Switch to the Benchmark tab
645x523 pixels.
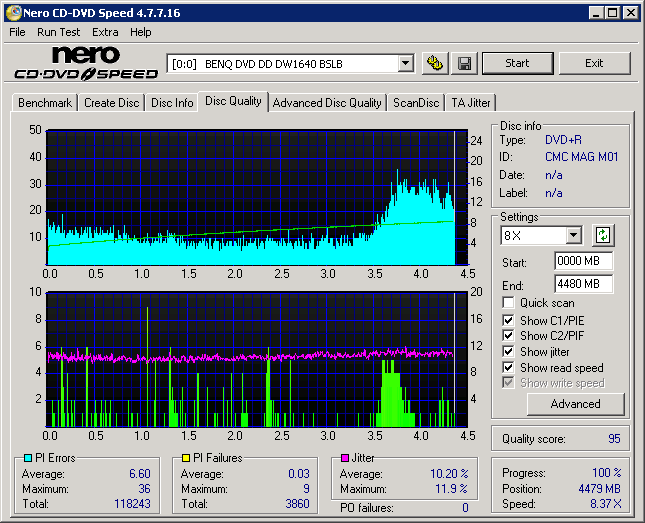point(45,103)
